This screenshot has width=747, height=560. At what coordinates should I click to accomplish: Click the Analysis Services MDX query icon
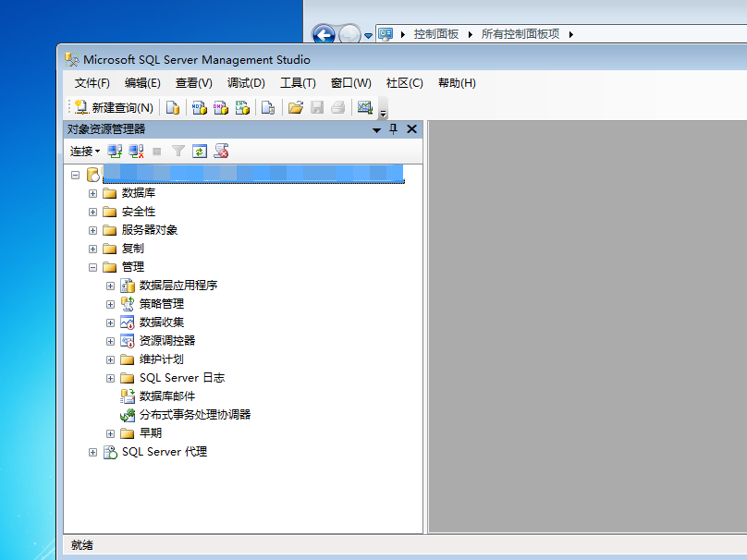coord(199,107)
